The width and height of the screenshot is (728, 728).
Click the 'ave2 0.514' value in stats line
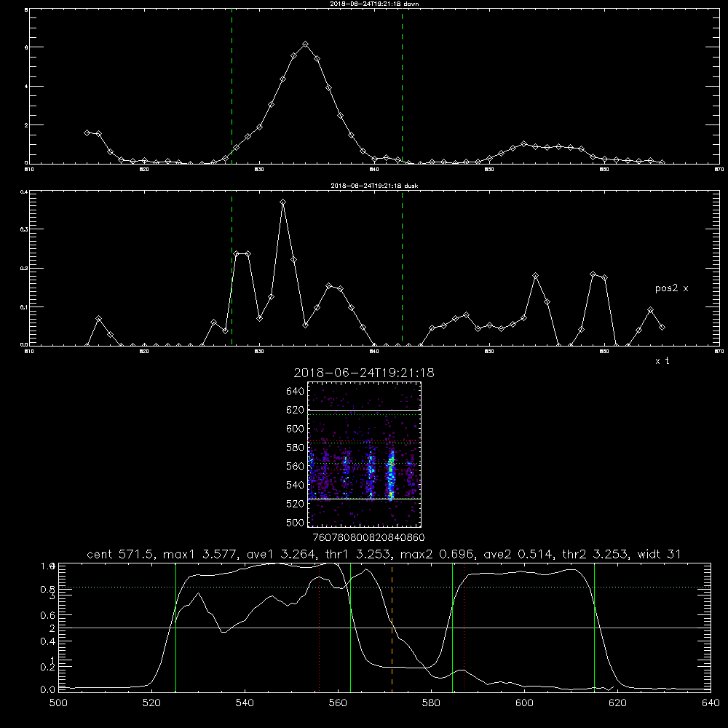coord(520,554)
